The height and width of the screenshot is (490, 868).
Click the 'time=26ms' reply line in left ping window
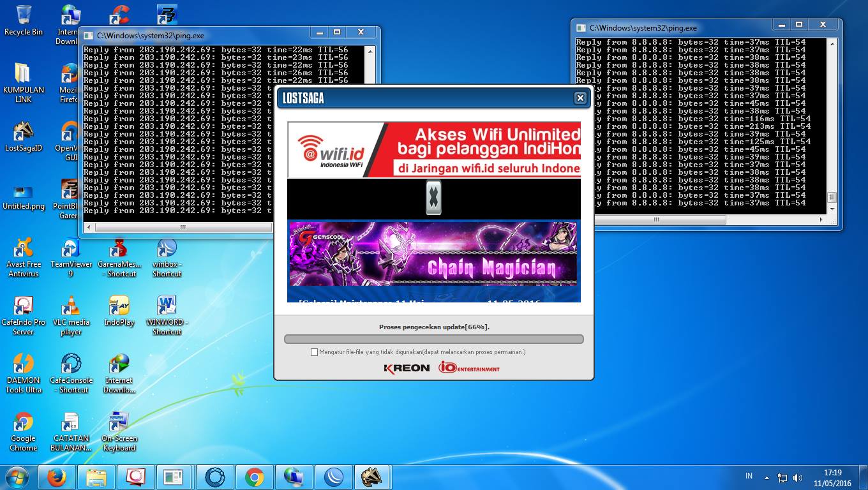coord(216,73)
